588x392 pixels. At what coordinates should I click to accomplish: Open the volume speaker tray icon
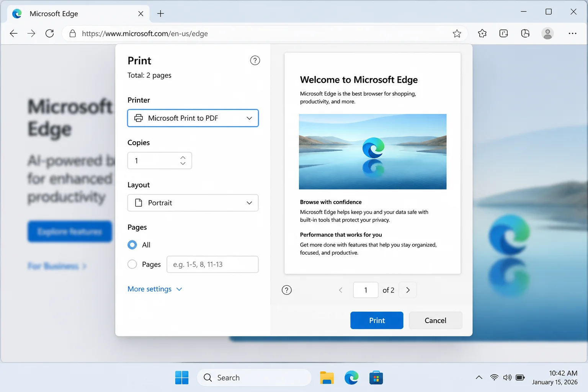[507, 377]
